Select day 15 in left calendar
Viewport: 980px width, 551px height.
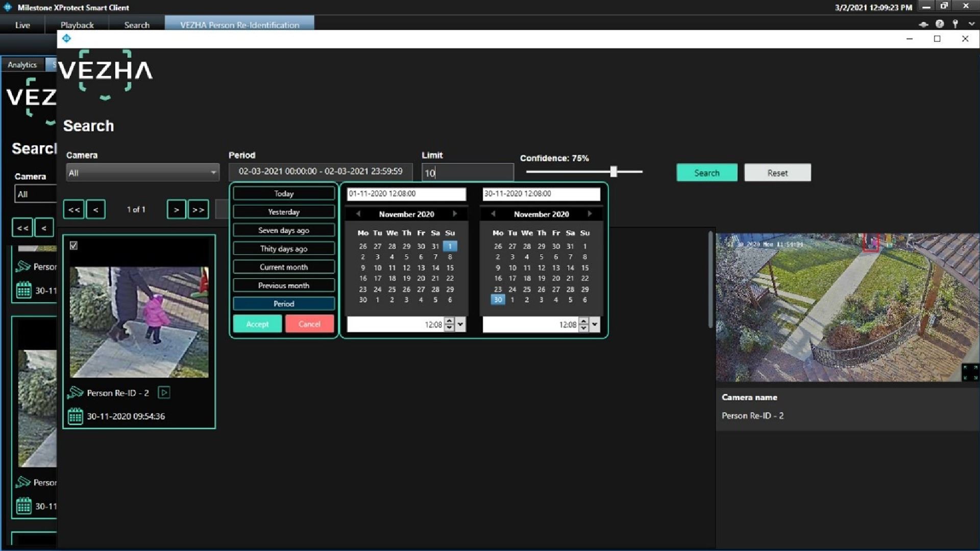point(450,267)
